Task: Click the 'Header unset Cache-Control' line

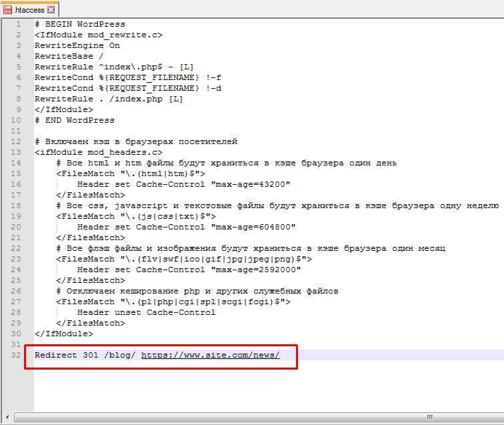Action: (x=147, y=312)
